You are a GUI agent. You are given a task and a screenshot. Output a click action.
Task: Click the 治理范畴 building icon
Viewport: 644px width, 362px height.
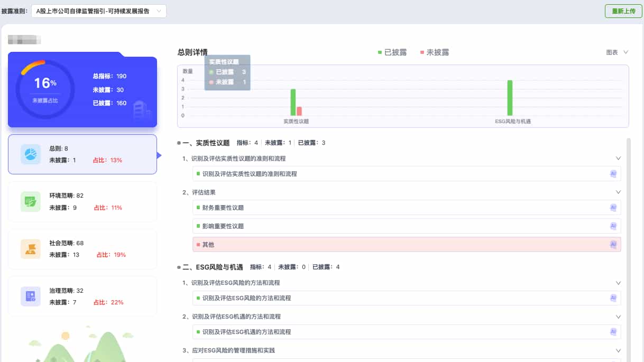[x=30, y=295]
